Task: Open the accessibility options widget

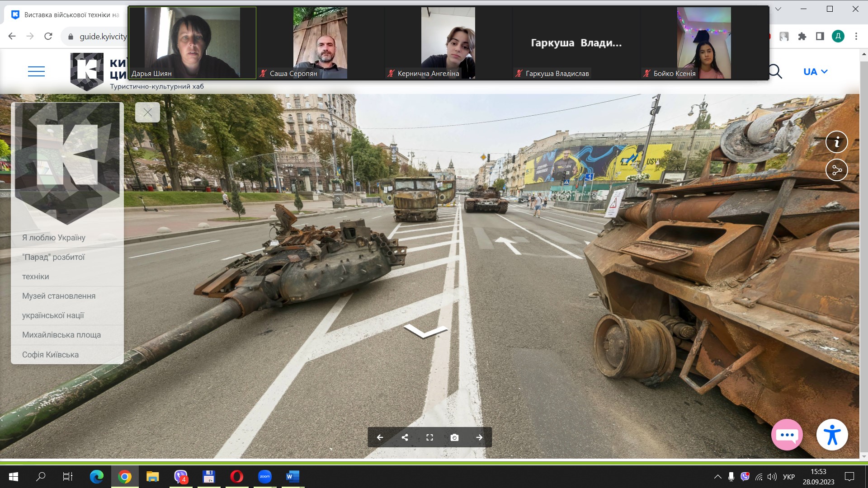Action: tap(832, 435)
